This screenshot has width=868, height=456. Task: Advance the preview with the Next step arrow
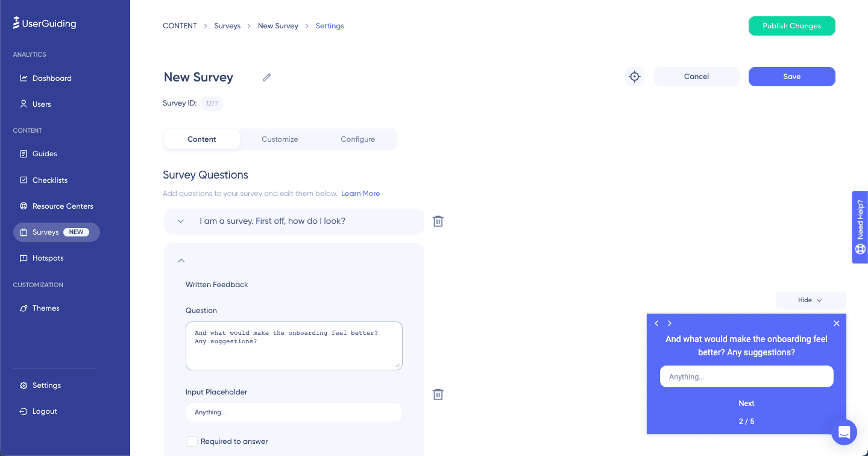[670, 323]
